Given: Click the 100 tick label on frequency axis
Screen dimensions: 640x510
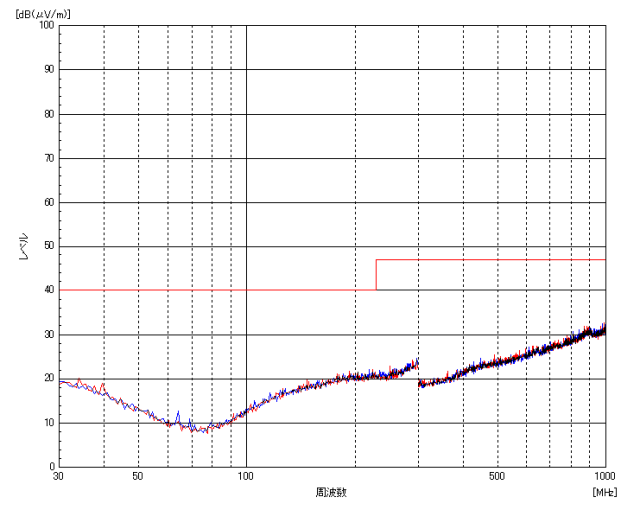Looking at the screenshot, I should point(246,477).
